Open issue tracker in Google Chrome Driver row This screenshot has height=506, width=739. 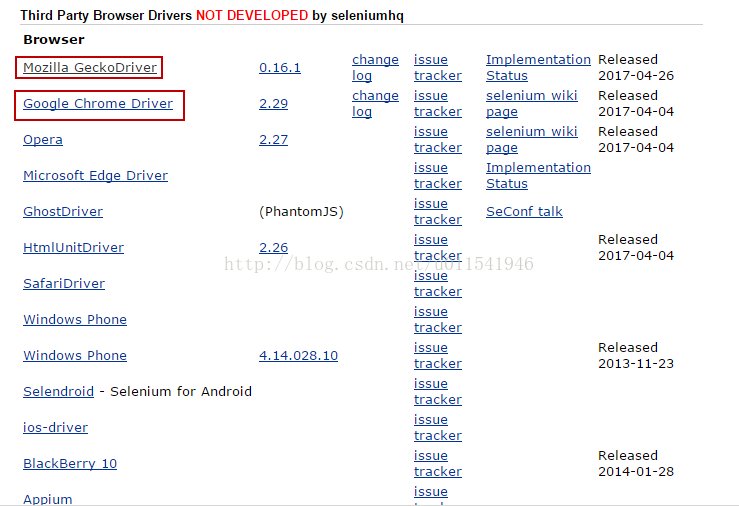pyautogui.click(x=438, y=104)
